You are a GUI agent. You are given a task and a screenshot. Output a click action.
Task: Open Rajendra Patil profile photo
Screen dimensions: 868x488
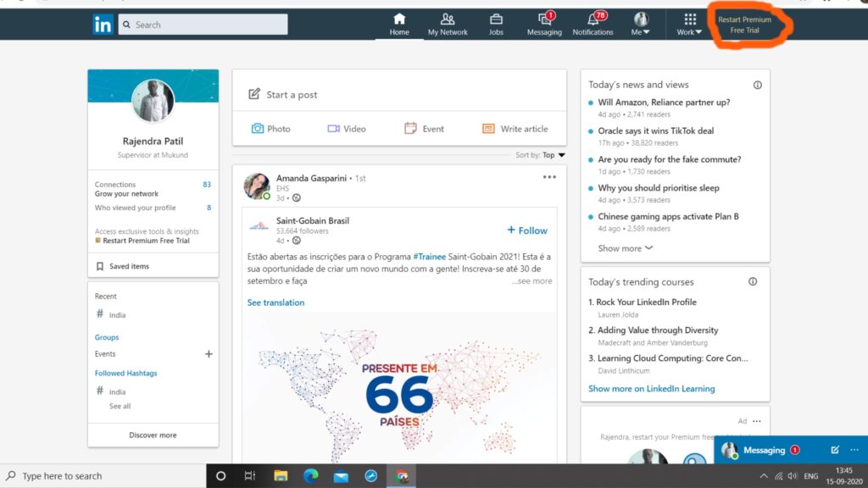153,100
